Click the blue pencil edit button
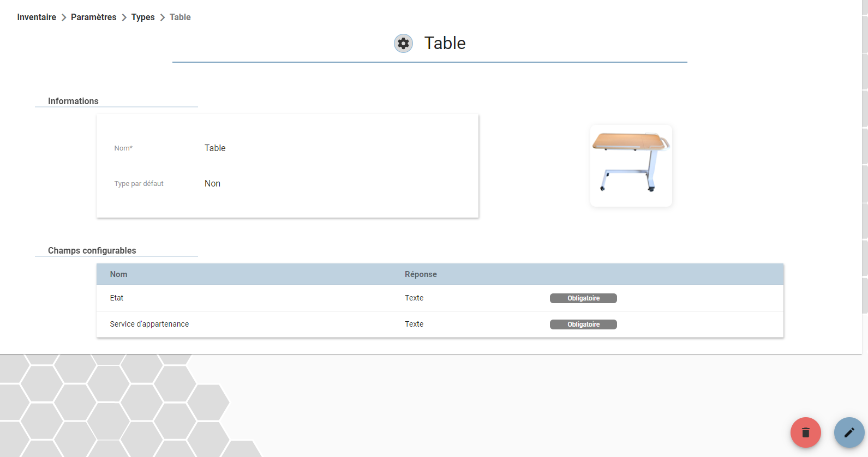Viewport: 868px width, 457px height. pos(849,432)
